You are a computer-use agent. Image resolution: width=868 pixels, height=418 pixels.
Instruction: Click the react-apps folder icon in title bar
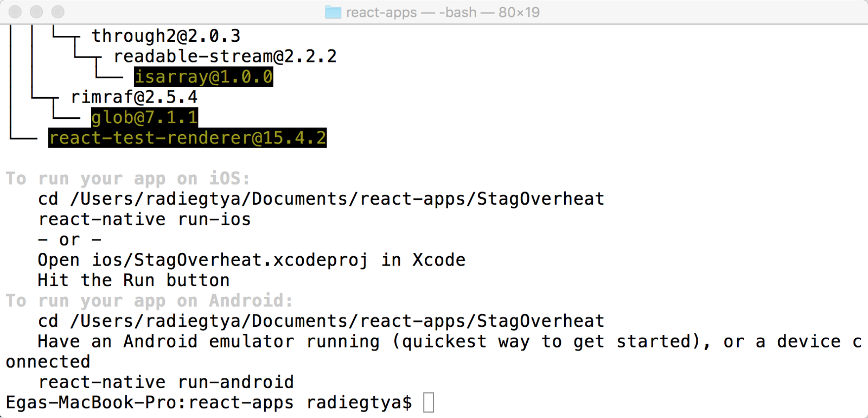click(333, 12)
